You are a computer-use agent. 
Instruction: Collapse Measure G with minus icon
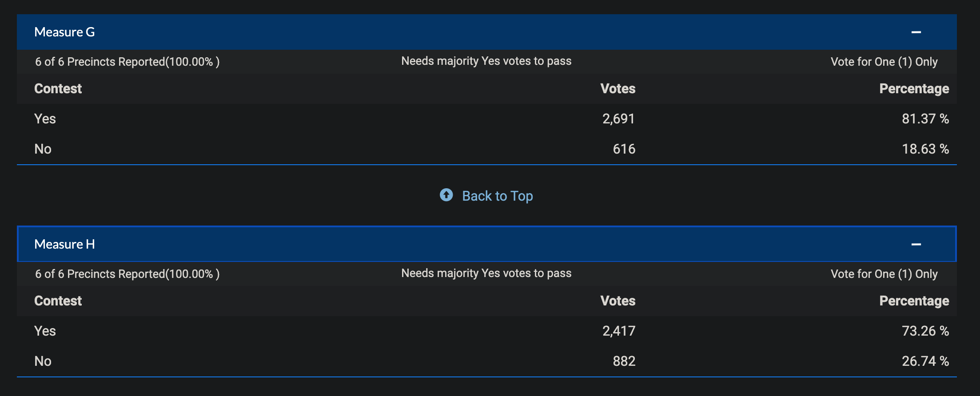(916, 32)
